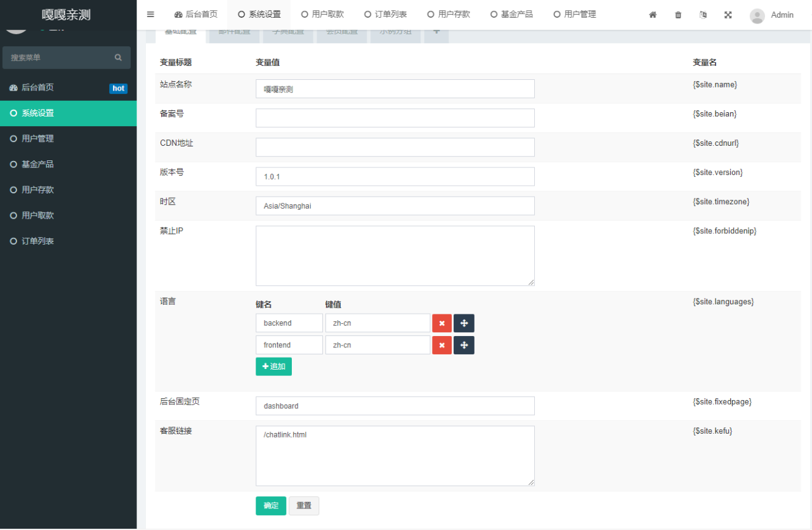
Task: Open 后台首页 with hot badge in sidebar
Action: coord(38,88)
